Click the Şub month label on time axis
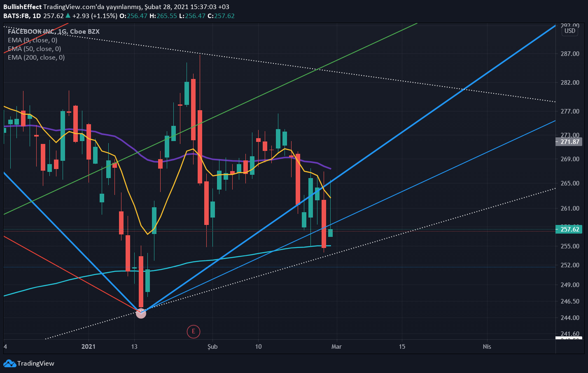Image resolution: width=588 pixels, height=373 pixels. pos(212,347)
